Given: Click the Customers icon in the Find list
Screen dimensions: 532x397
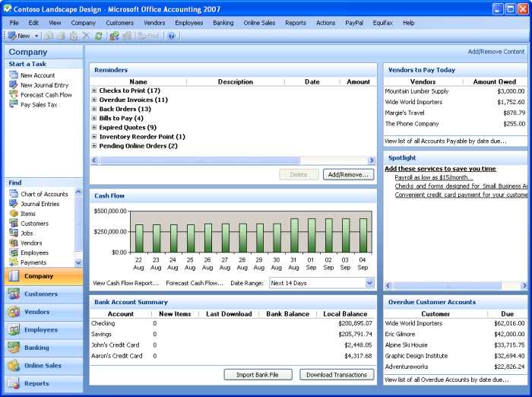Looking at the screenshot, I should pos(14,224).
